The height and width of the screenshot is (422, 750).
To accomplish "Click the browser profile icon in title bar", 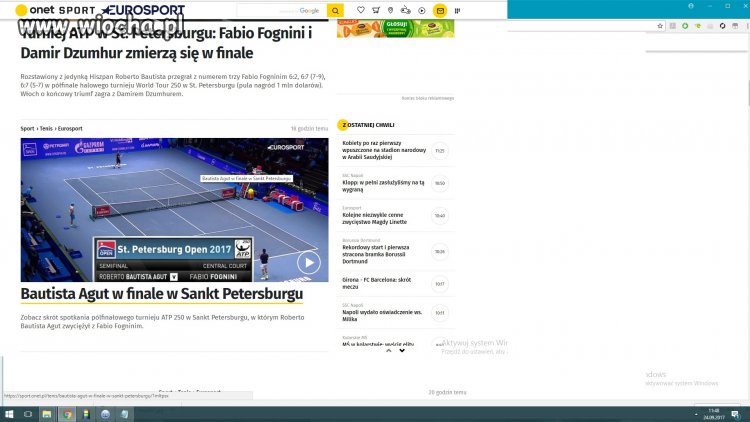I will click(x=691, y=6).
